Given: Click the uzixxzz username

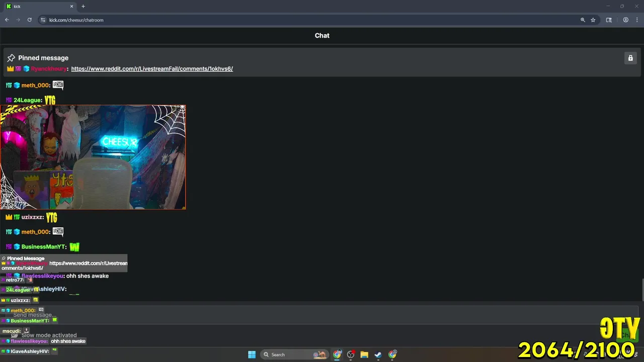Looking at the screenshot, I should [32, 217].
